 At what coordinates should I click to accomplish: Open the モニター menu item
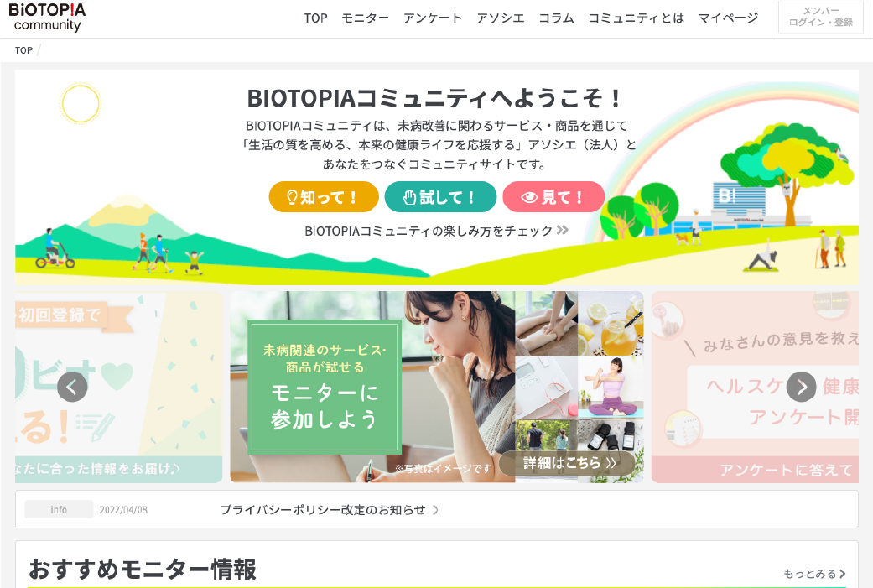point(366,18)
